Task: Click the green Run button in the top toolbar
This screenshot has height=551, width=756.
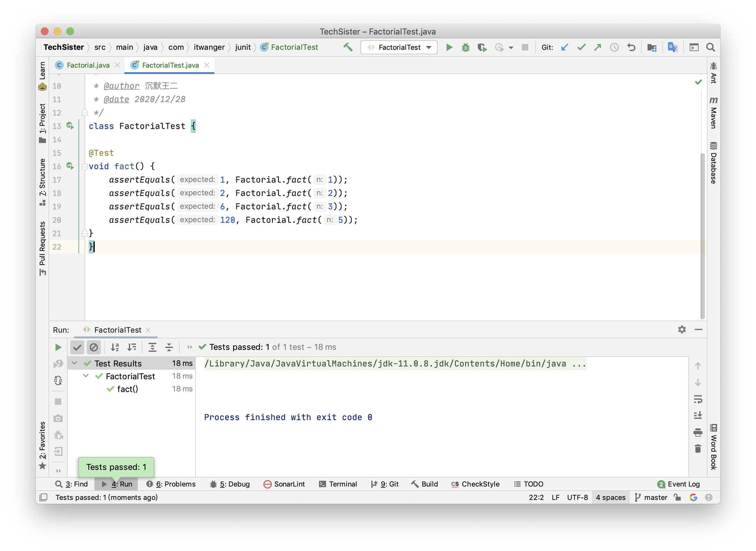Action: point(449,47)
